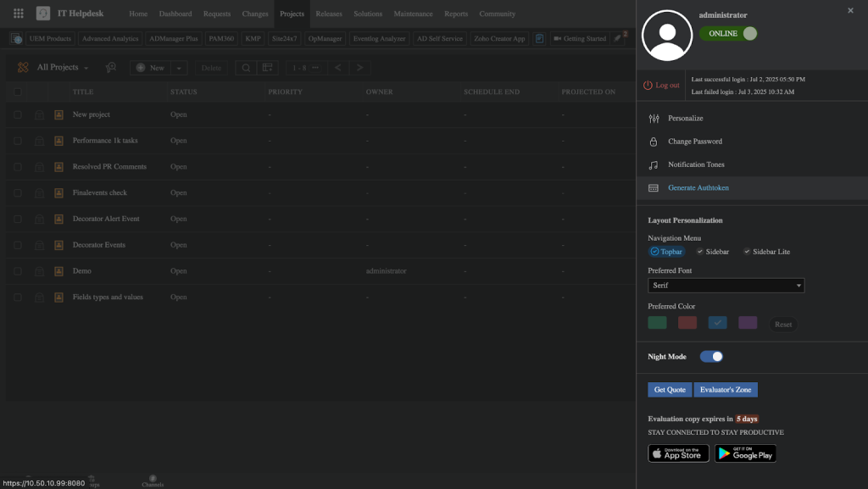
Task: Pick the red preferred color swatch
Action: click(687, 323)
